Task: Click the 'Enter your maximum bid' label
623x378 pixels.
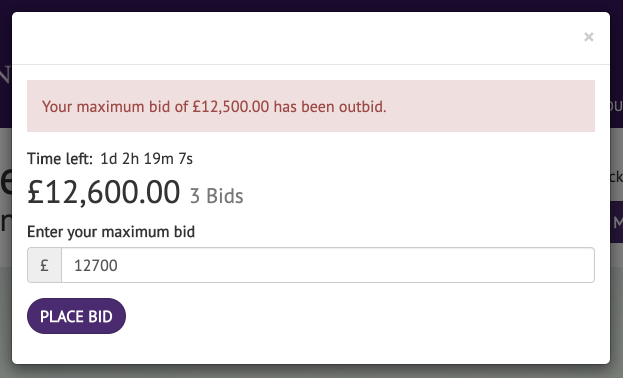Action: point(111,232)
